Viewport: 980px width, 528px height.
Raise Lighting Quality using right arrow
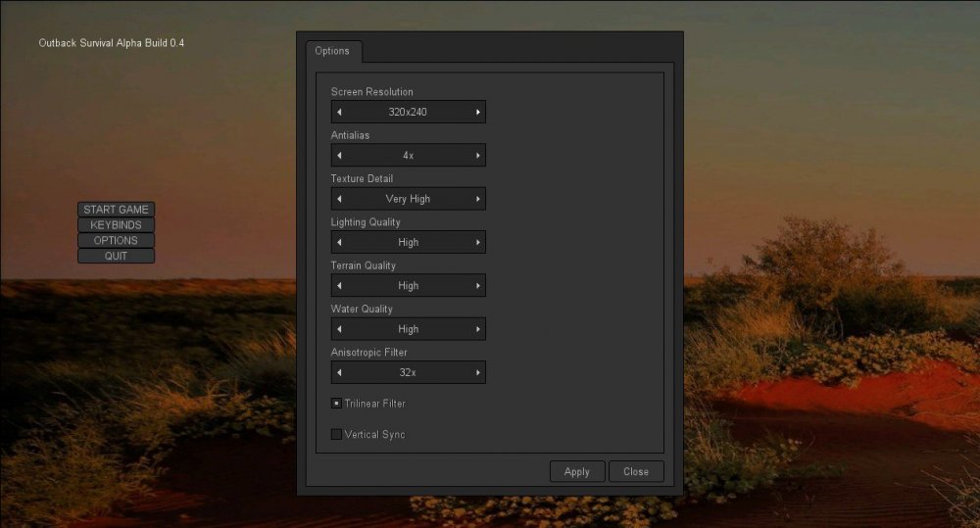click(478, 242)
